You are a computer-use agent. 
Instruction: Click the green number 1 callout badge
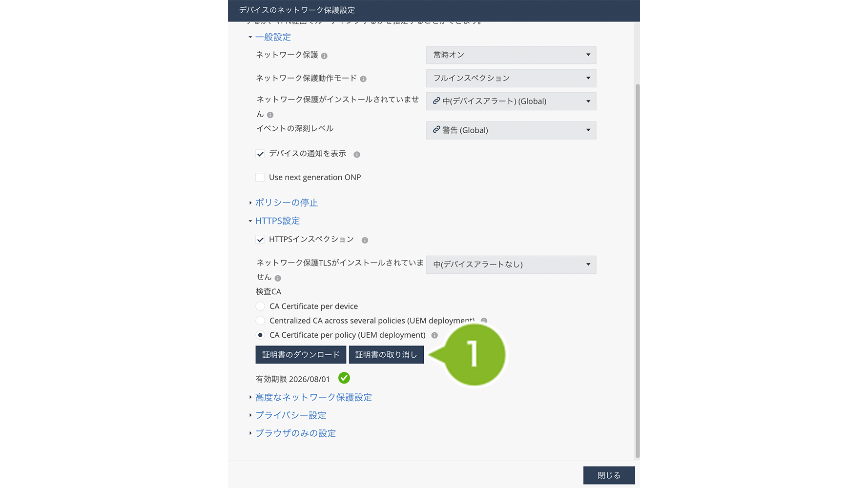point(473,355)
